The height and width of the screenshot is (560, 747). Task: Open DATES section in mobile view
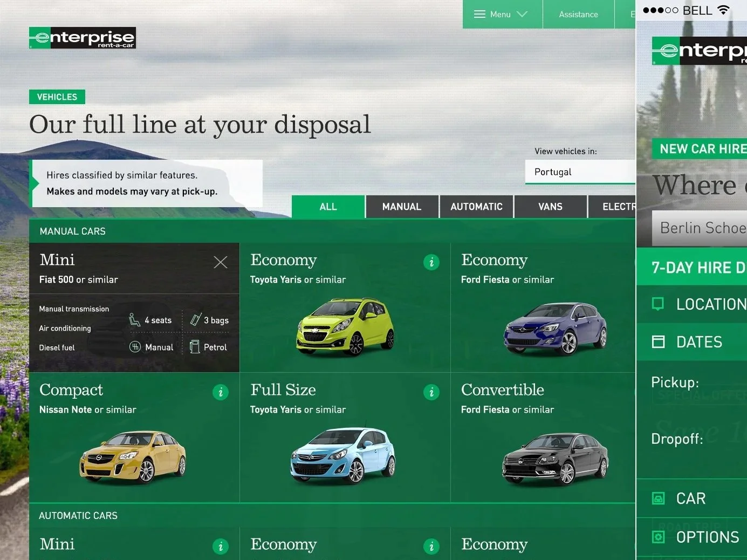[x=692, y=342]
